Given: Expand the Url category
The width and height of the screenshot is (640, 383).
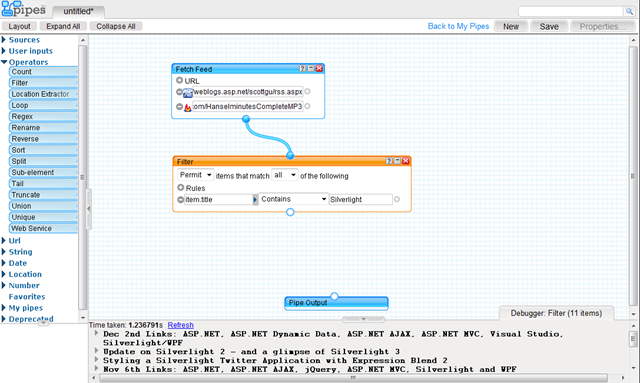Looking at the screenshot, I should [4, 240].
